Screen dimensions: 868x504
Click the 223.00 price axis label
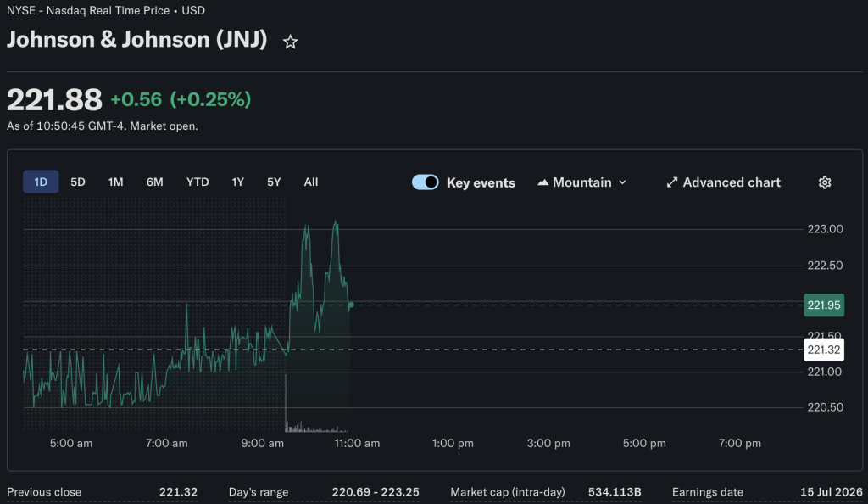(825, 229)
